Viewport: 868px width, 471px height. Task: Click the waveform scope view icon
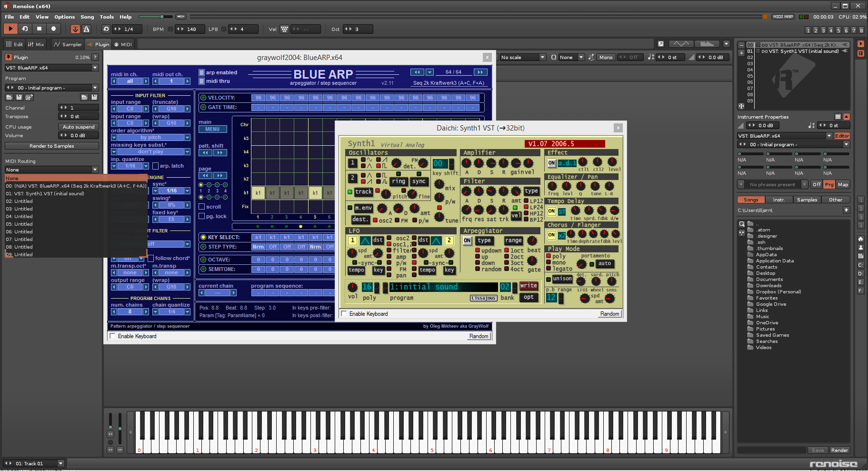[681, 44]
